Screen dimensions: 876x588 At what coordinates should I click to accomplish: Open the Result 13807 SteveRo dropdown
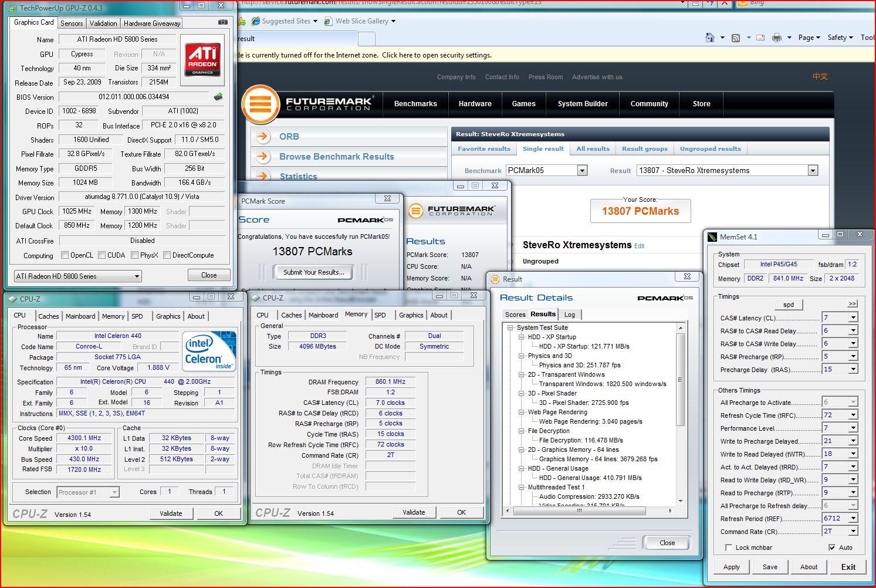pos(727,170)
